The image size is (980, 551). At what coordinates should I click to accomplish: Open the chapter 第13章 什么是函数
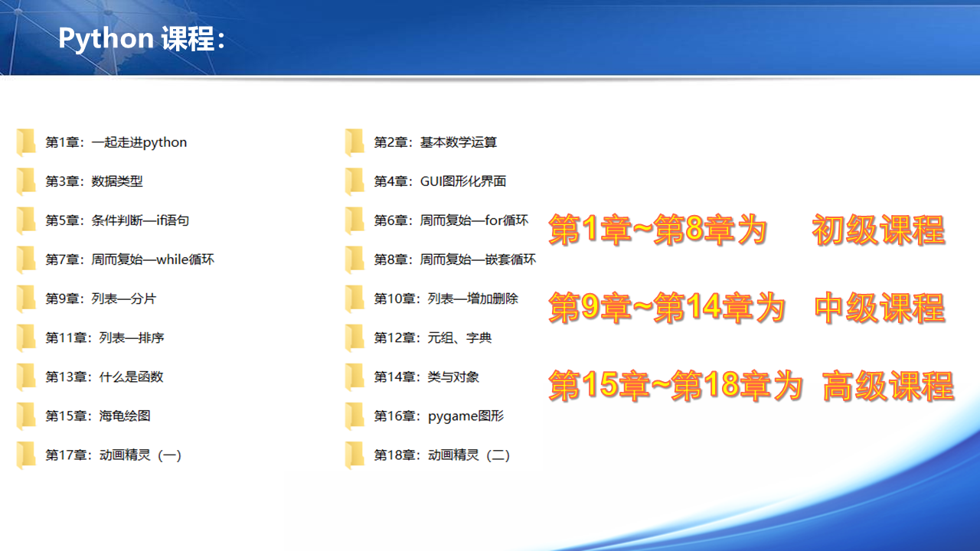[102, 377]
